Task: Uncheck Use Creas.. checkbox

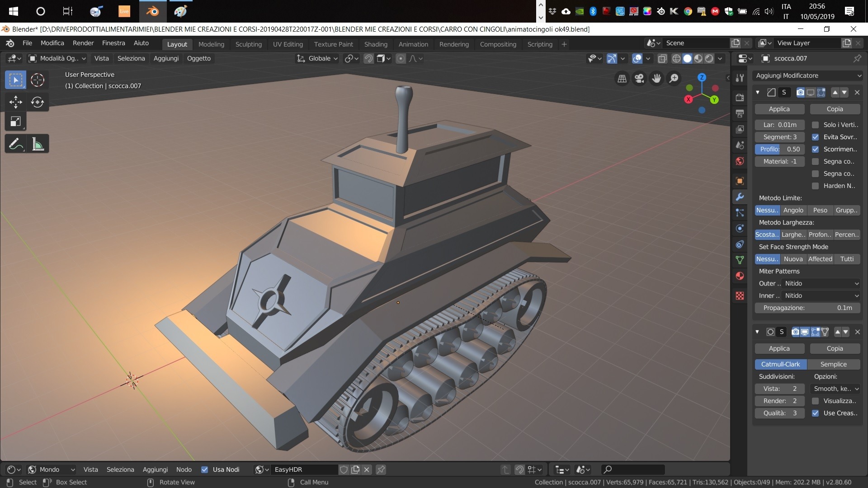Action: [x=815, y=413]
